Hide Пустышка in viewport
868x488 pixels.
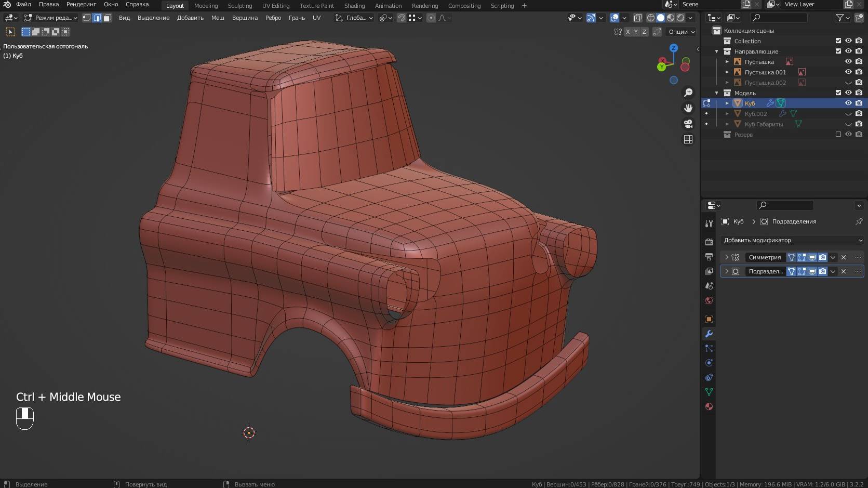click(x=848, y=61)
